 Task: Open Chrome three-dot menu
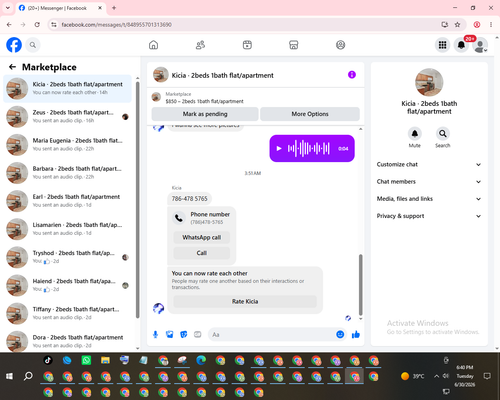point(491,24)
